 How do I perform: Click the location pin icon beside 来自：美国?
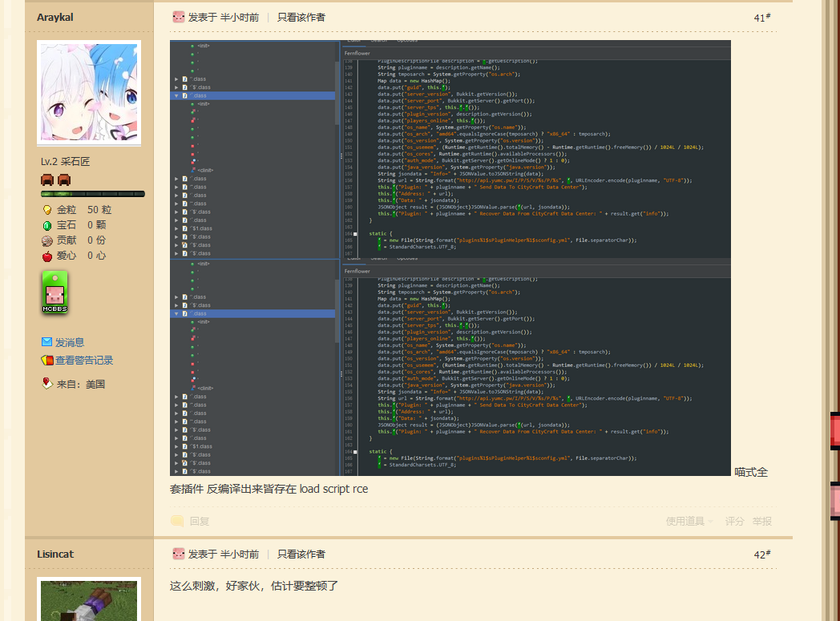[46, 383]
